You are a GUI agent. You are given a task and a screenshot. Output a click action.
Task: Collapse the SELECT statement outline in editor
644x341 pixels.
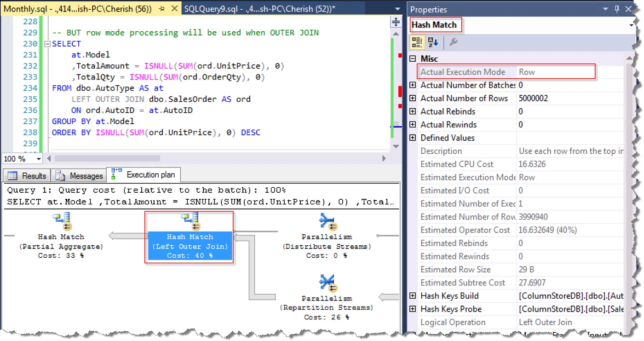pos(47,44)
